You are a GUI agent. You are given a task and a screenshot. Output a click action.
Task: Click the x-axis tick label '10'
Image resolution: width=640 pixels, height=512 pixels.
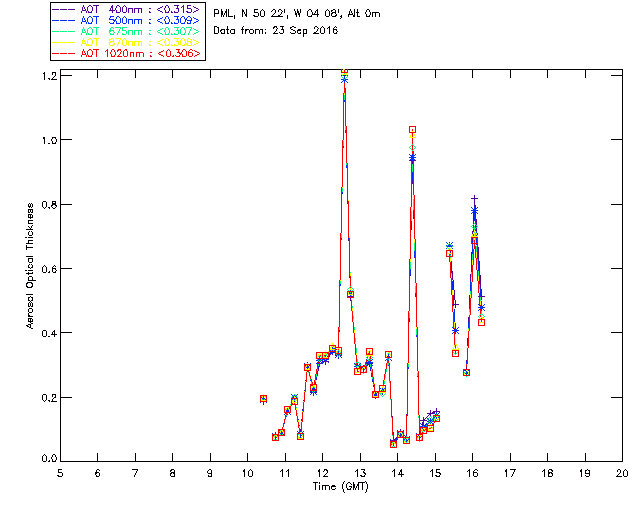coord(247,473)
